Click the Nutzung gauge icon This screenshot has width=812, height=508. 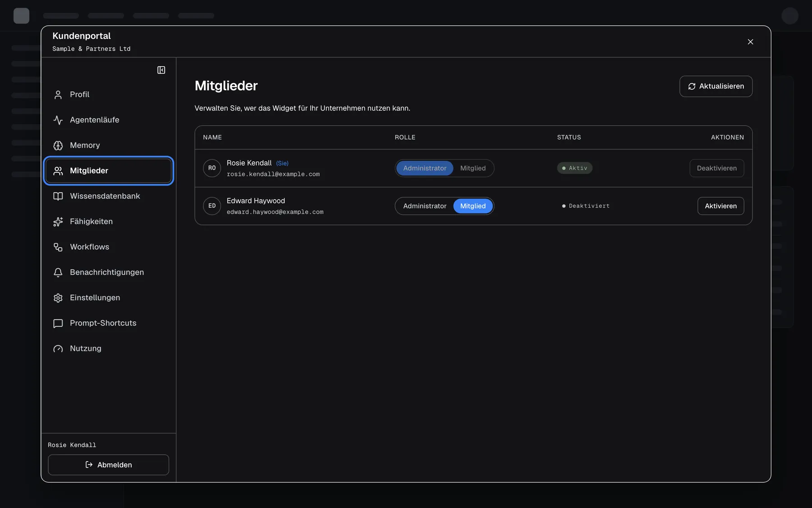[58, 349]
